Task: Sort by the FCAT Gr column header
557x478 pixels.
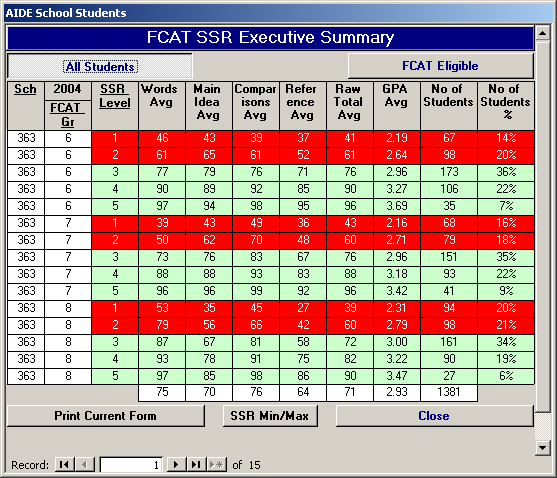Action: (x=67, y=115)
